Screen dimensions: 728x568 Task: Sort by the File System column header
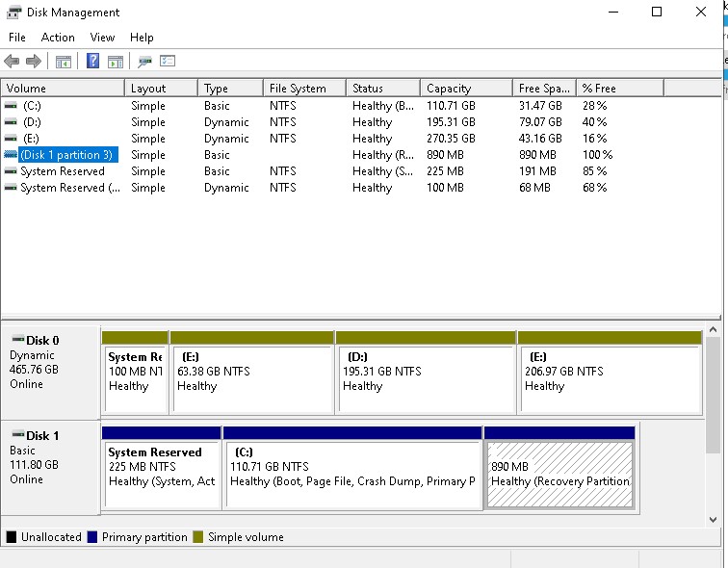tap(304, 89)
